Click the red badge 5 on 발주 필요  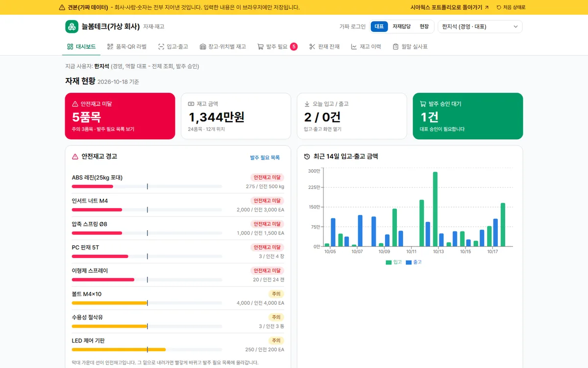click(294, 47)
